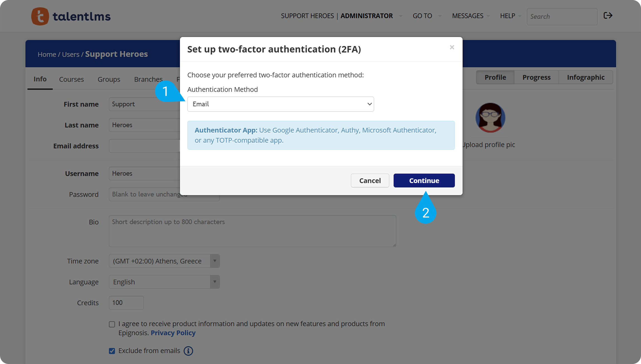The height and width of the screenshot is (364, 641).
Task: Click the Search field
Action: pyautogui.click(x=562, y=16)
